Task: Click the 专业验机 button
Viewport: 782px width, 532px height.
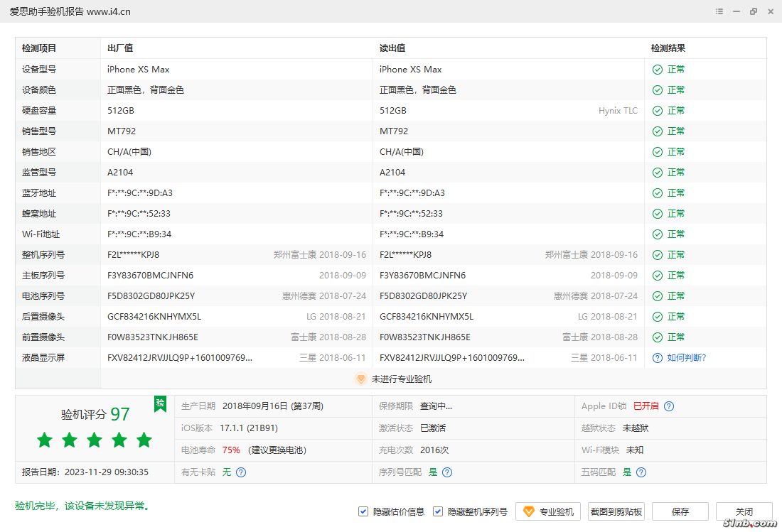Action: point(548,511)
